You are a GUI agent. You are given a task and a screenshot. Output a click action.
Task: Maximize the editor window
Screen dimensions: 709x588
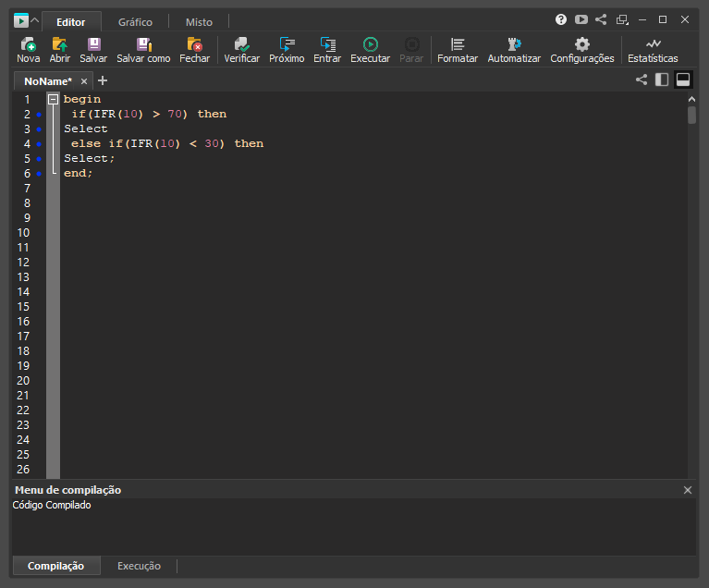tap(663, 19)
